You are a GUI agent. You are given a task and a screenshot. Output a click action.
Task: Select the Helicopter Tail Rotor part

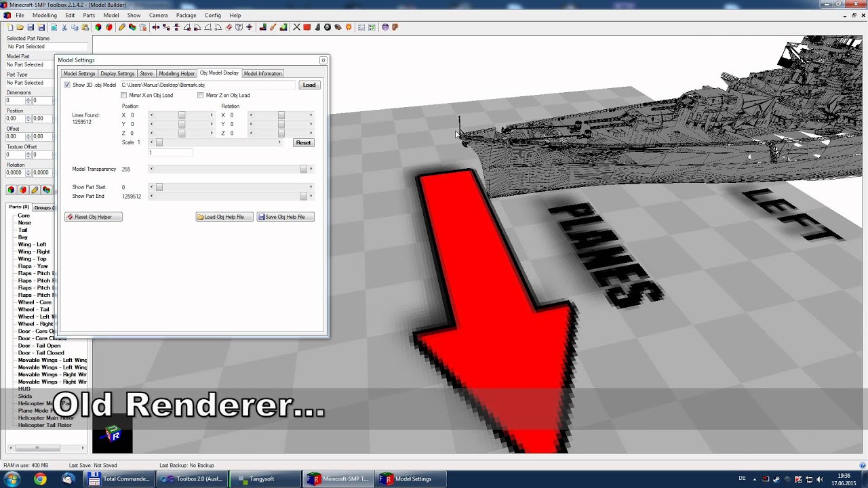[x=45, y=425]
